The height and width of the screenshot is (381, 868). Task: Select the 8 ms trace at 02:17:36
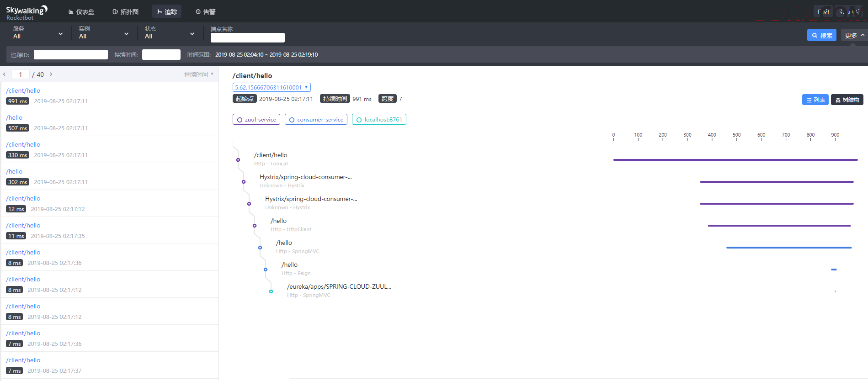click(110, 257)
